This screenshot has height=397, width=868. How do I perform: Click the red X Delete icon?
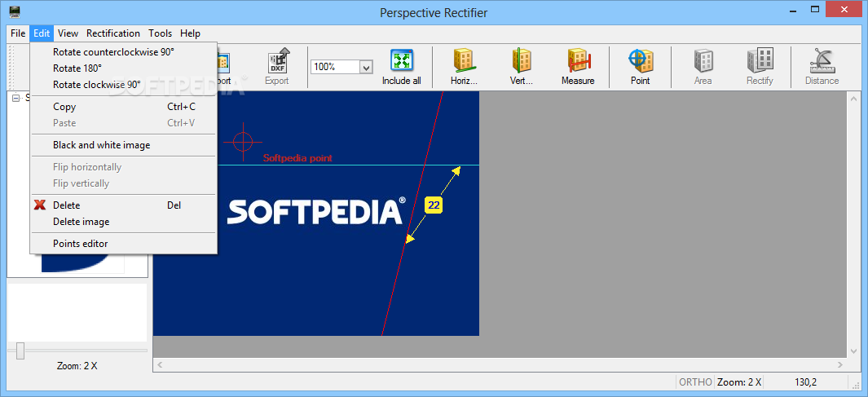point(39,205)
